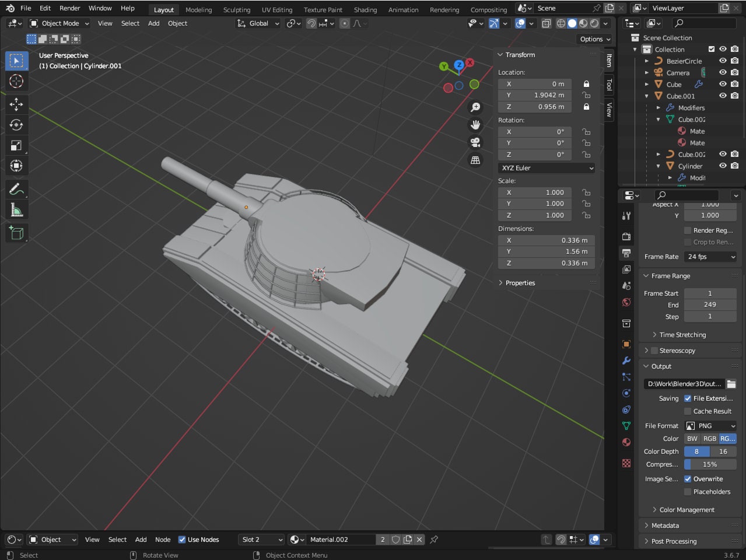746x560 pixels.
Task: Expand the BezierCircle item in the outliner
Action: [x=646, y=61]
